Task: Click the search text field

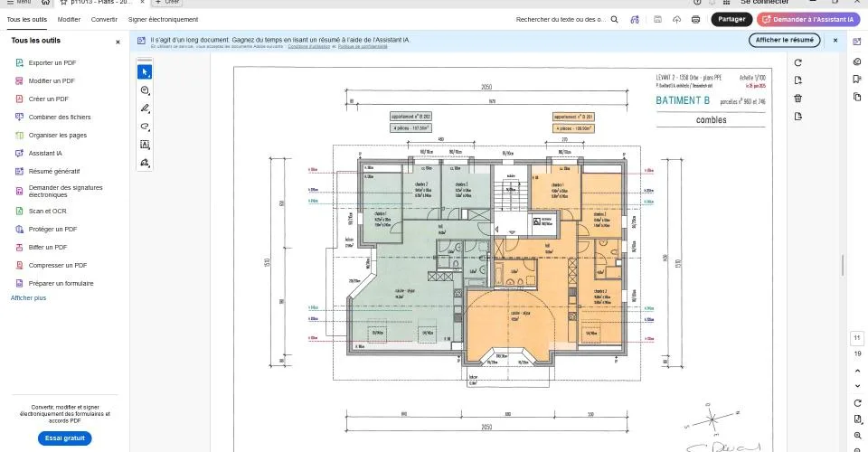Action: click(x=561, y=19)
